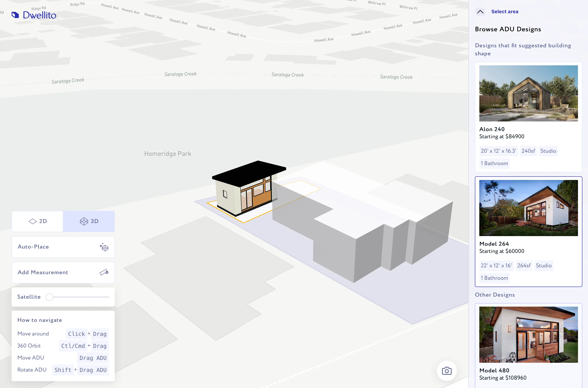588x388 pixels.
Task: Click the 2D diamond icon
Action: (x=32, y=221)
